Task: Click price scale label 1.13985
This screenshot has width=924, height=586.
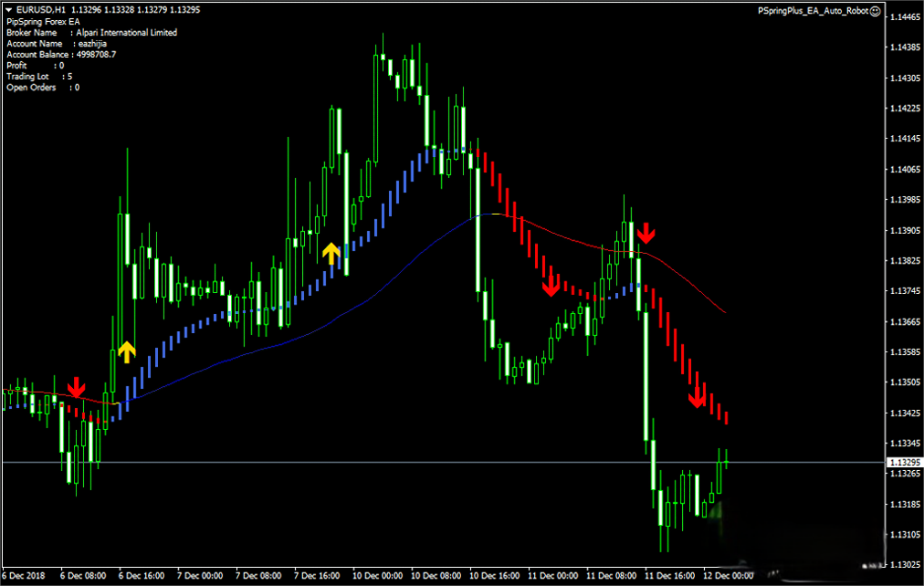Action: click(x=905, y=200)
